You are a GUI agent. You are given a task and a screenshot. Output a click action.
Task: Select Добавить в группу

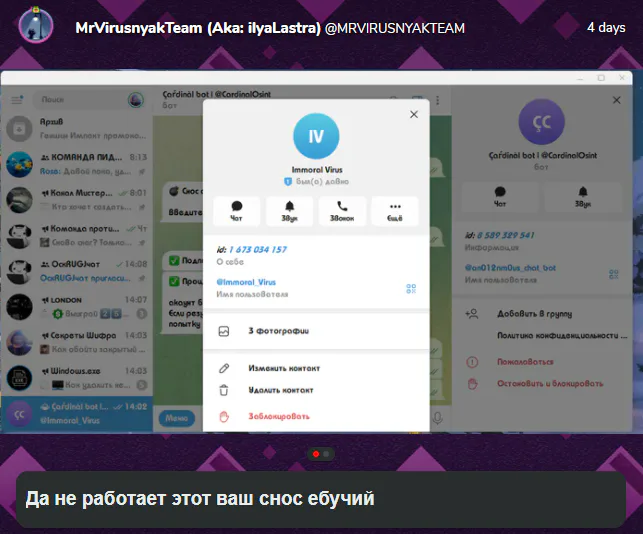[534, 314]
